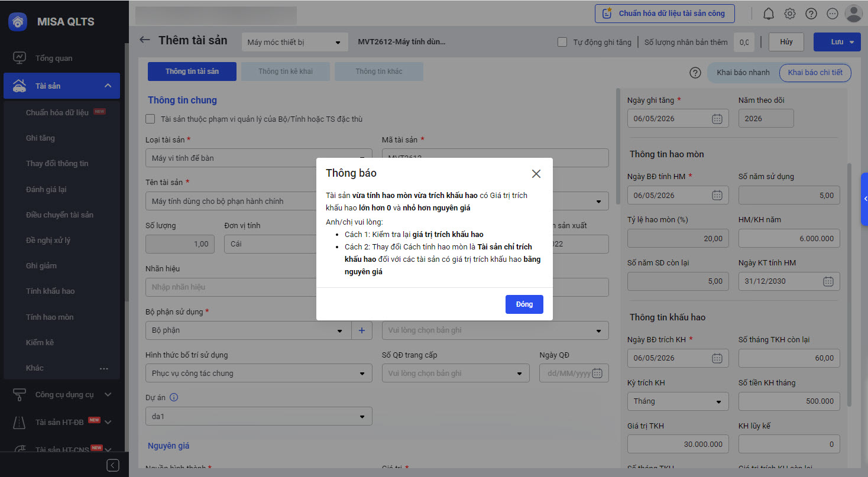Click the help question mark in header
This screenshot has height=477, width=868.
[x=811, y=14]
